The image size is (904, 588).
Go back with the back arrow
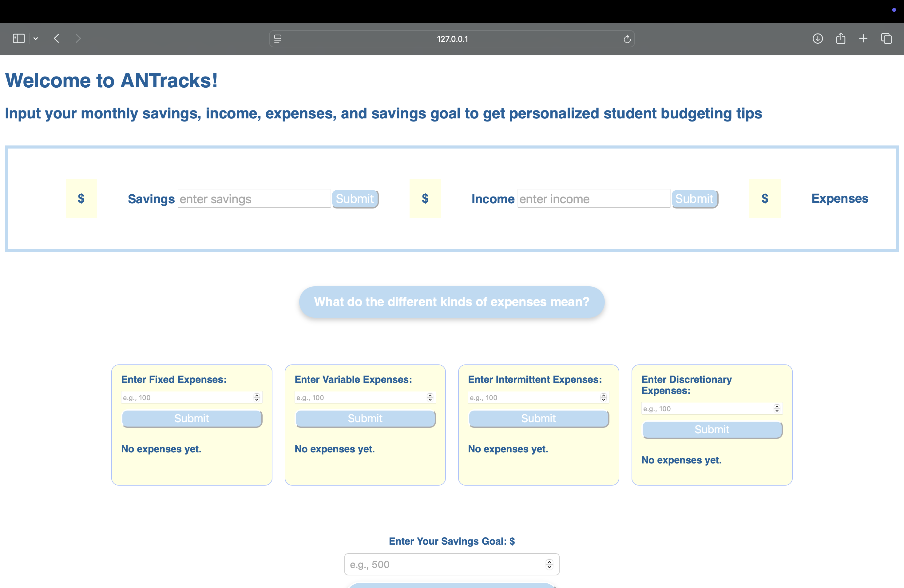click(57, 38)
